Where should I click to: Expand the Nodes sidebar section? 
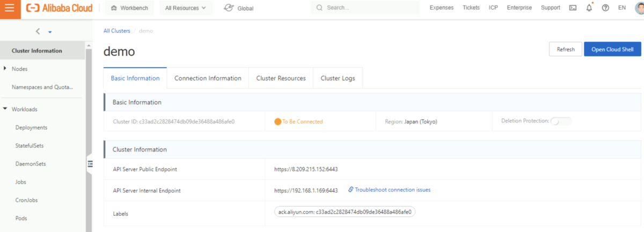click(x=6, y=69)
